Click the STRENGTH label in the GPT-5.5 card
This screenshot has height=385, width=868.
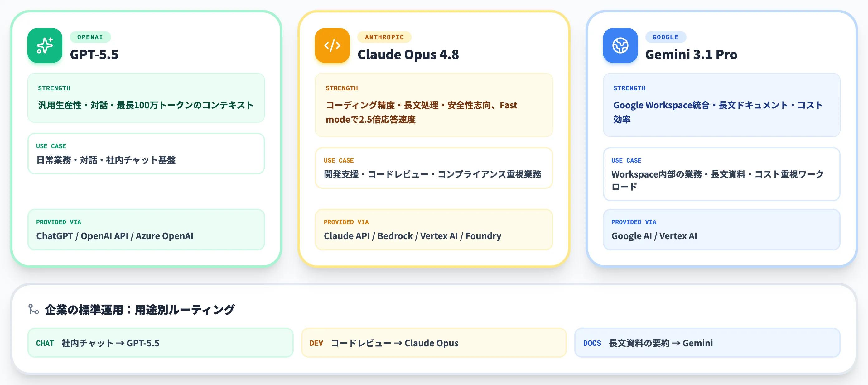[x=54, y=88]
